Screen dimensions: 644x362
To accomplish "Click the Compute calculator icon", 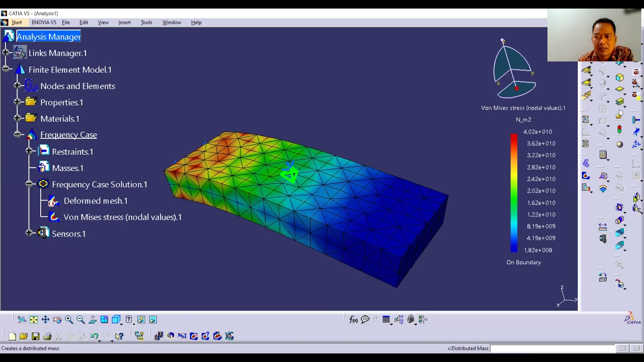I will [603, 154].
